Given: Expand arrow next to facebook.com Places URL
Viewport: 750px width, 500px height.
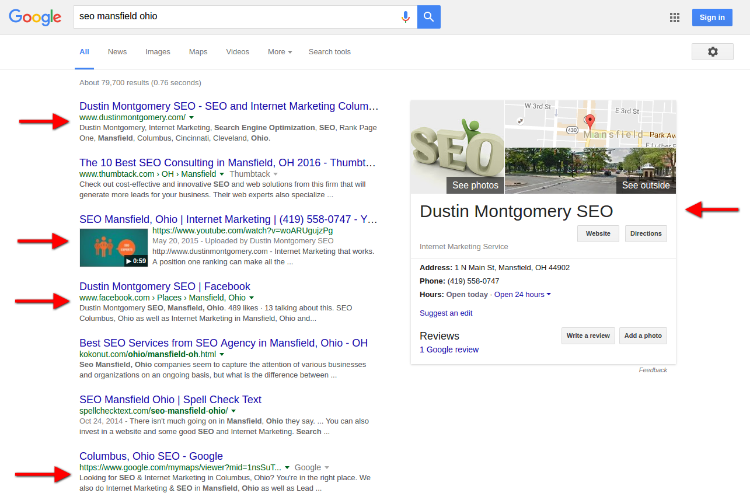Looking at the screenshot, I should [x=252, y=298].
